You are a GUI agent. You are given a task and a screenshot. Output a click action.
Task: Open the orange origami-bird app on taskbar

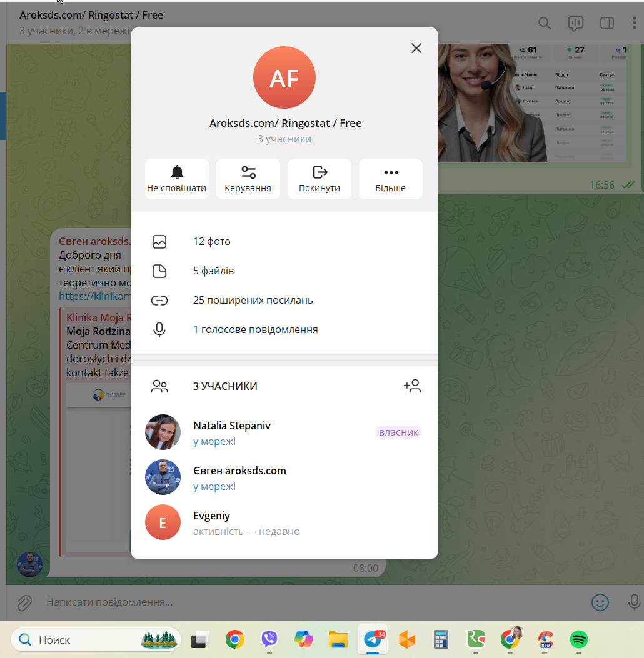(x=407, y=639)
